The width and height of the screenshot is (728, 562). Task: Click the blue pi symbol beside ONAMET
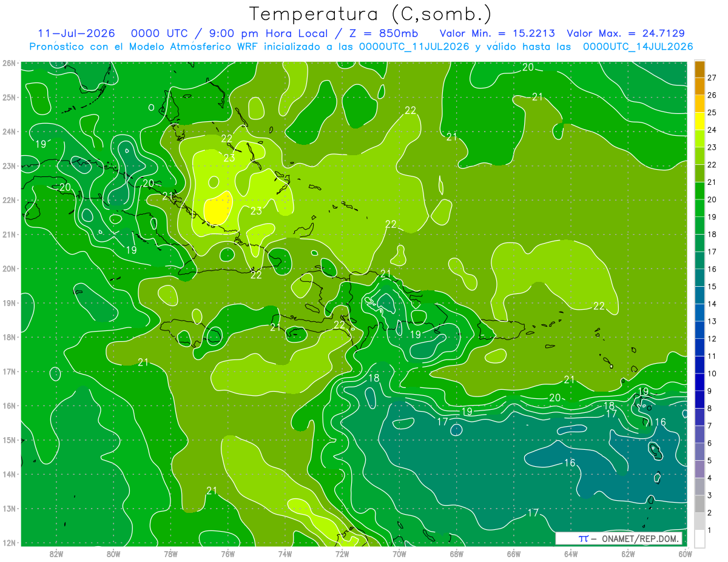pyautogui.click(x=584, y=538)
